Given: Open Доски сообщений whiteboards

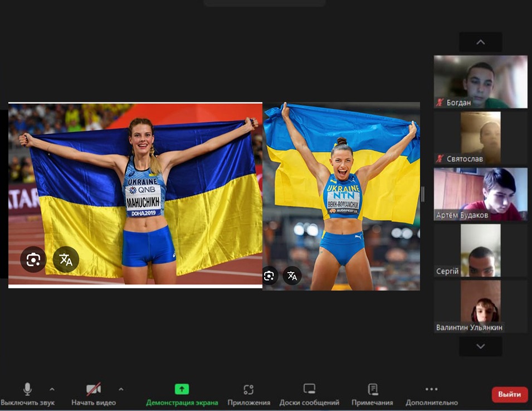Looking at the screenshot, I should click(x=309, y=389).
